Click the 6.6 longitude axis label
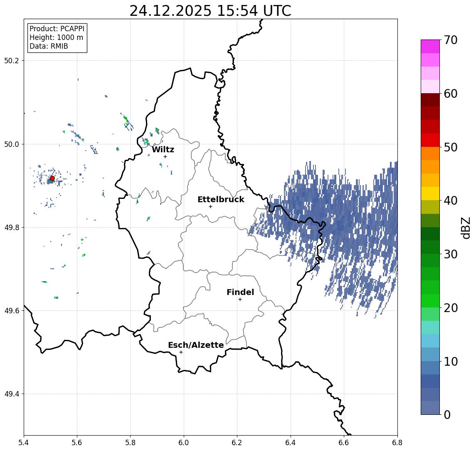Image resolution: width=476 pixels, height=451 pixels. point(344,443)
